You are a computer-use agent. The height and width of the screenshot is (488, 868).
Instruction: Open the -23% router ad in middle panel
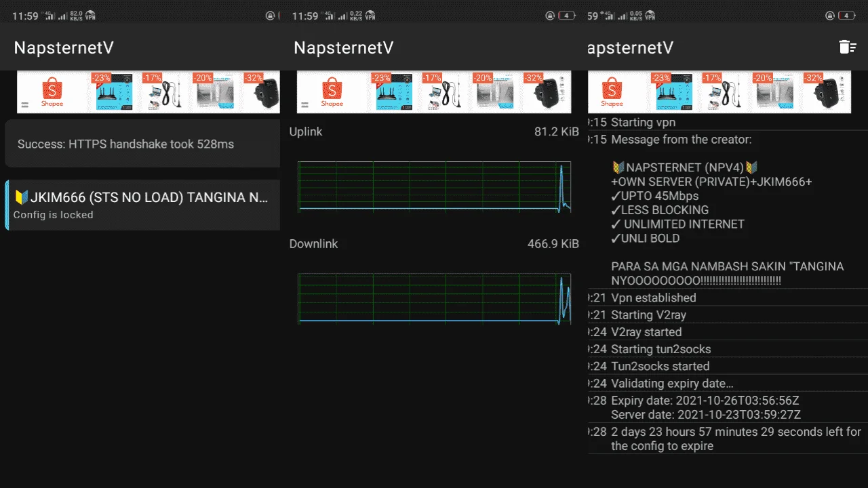[393, 92]
